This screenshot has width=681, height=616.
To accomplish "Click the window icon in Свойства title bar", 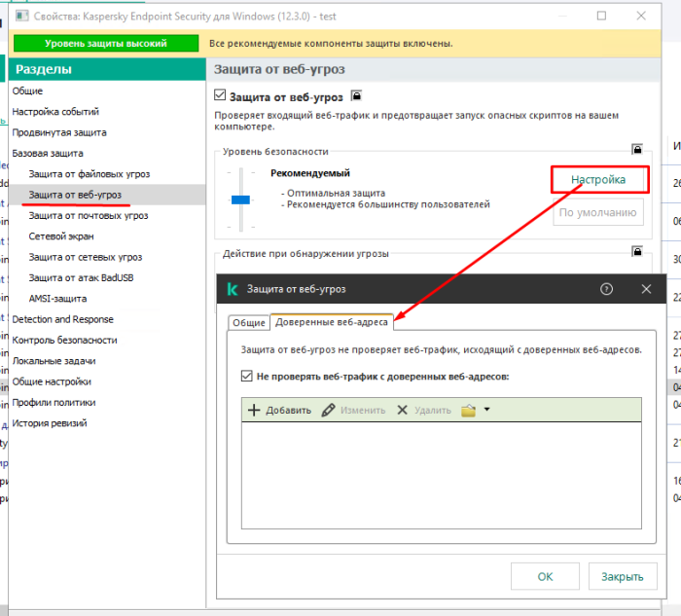I will point(21,17).
